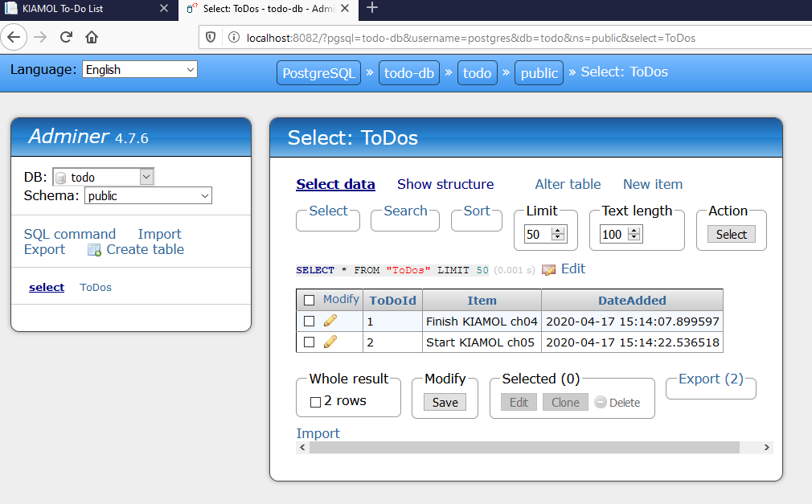
Task: Click the pencil edit icon for row 2
Action: pyautogui.click(x=330, y=342)
